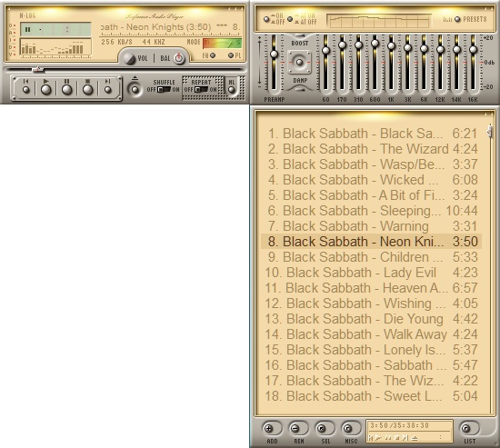This screenshot has height=448, width=500.
Task: Select track 5 'Black Sabbath - A Bit of Fi...'
Action: tap(372, 195)
